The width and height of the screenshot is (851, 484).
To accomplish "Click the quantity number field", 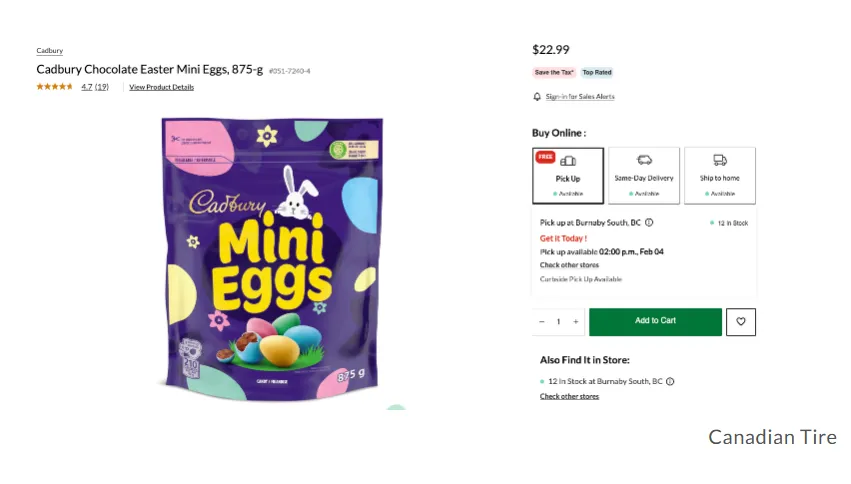I will [x=559, y=322].
